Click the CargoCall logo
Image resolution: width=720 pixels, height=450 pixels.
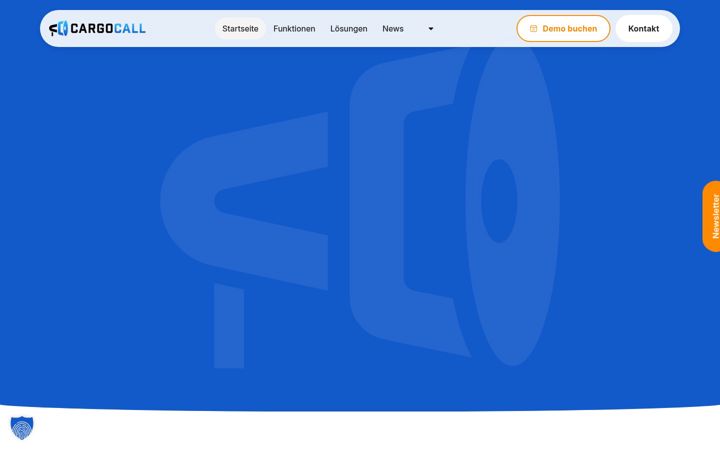[97, 28]
